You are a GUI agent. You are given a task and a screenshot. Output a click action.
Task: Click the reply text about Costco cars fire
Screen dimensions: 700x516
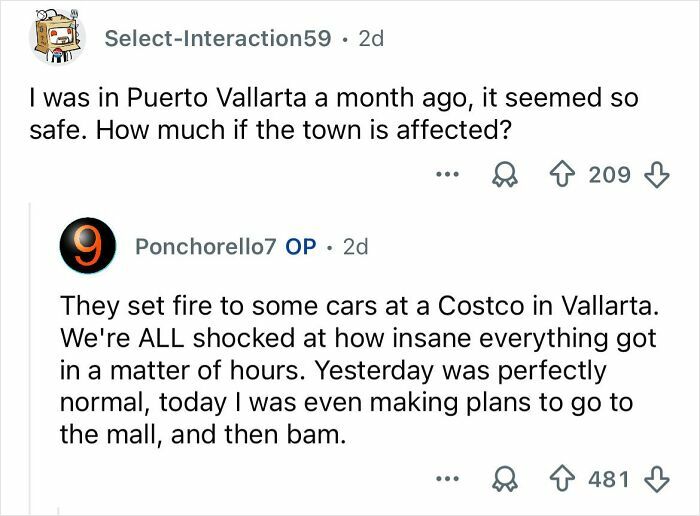coord(350,370)
